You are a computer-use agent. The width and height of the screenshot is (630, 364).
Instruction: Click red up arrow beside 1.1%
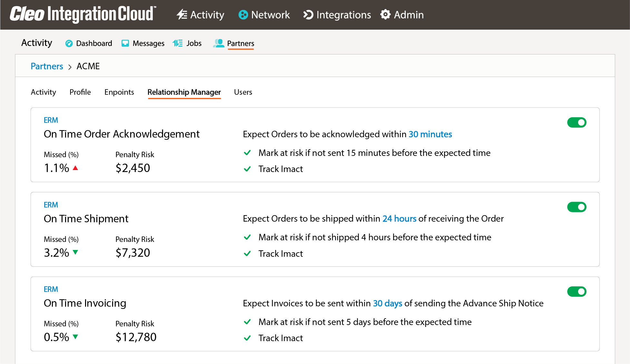click(75, 168)
